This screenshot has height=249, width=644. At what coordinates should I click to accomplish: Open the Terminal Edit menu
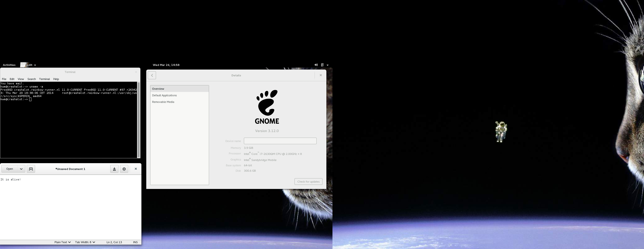click(x=12, y=79)
